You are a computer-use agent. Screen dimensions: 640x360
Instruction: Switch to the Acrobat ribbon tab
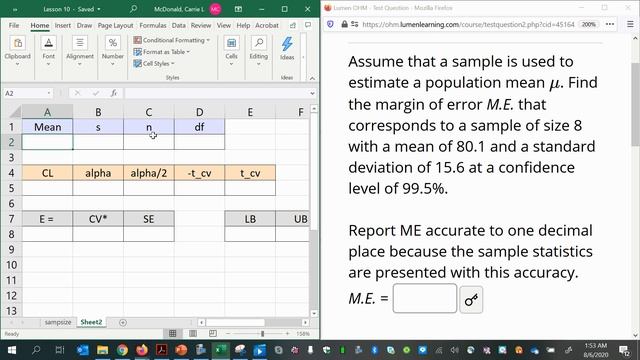267,25
